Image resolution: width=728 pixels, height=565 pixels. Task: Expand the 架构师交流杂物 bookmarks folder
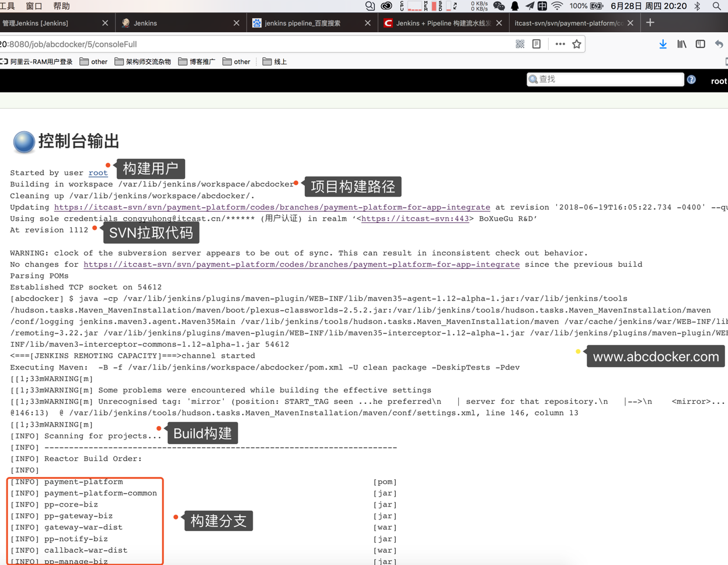pos(142,62)
